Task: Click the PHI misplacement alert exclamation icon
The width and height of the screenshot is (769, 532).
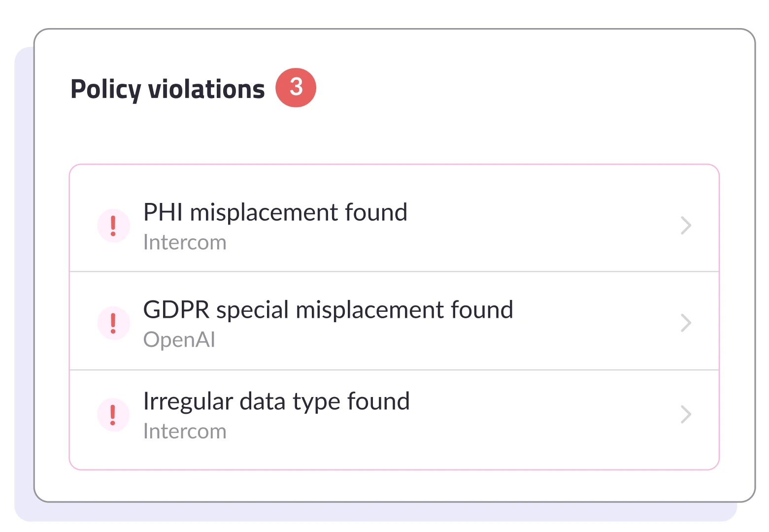Action: tap(113, 226)
